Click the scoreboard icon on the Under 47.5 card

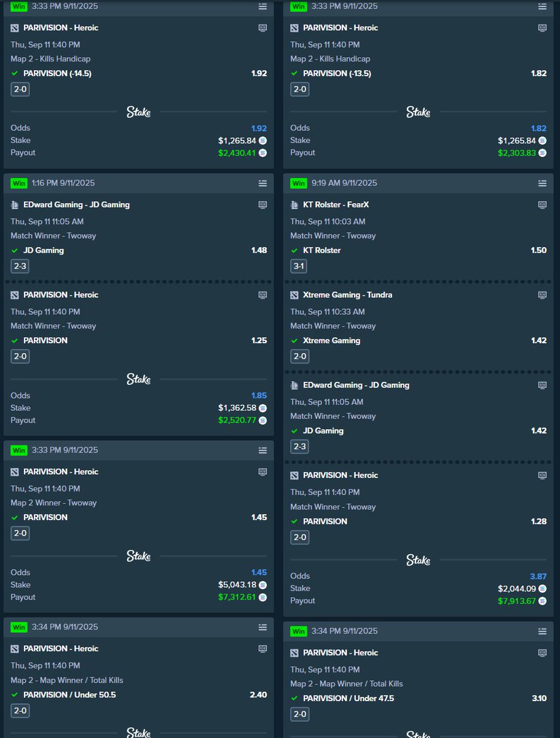coord(542,653)
